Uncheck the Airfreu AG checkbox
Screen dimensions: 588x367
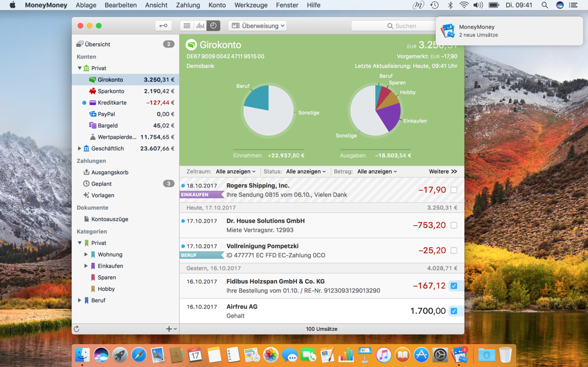(454, 311)
